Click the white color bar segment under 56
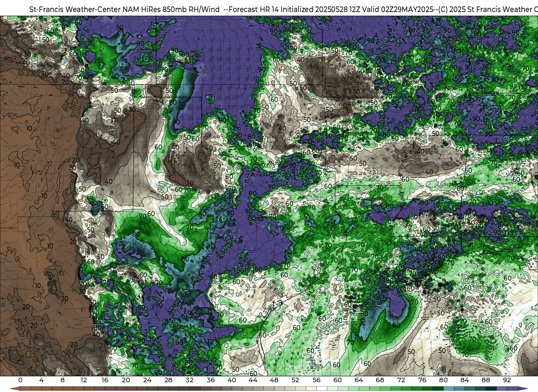Viewport: 538px width, 392px height. 322,389
